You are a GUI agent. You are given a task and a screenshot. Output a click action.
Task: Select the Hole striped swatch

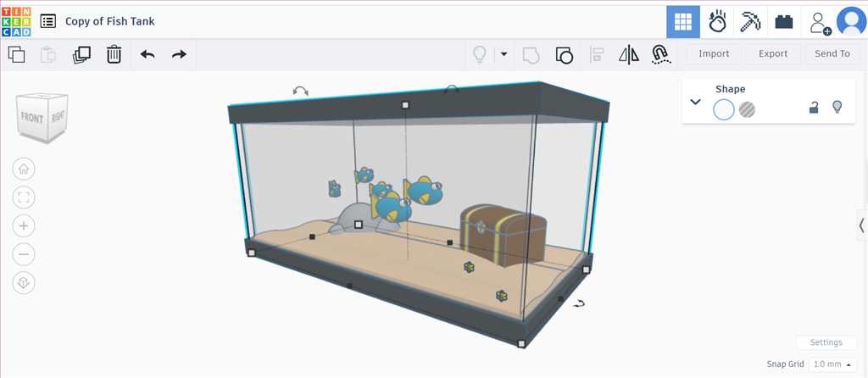(x=747, y=109)
